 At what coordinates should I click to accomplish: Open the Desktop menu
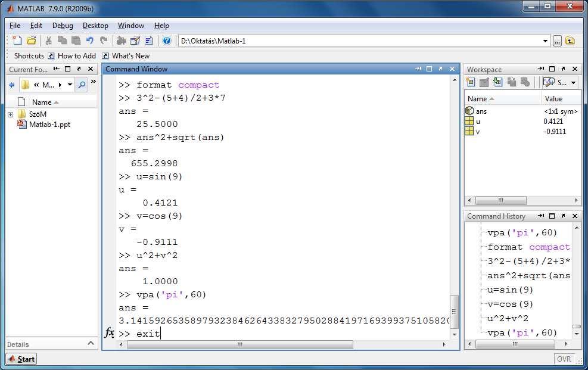95,26
